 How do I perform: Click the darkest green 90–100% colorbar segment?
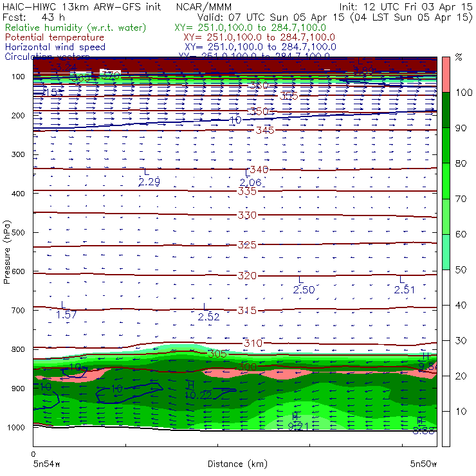pos(446,110)
